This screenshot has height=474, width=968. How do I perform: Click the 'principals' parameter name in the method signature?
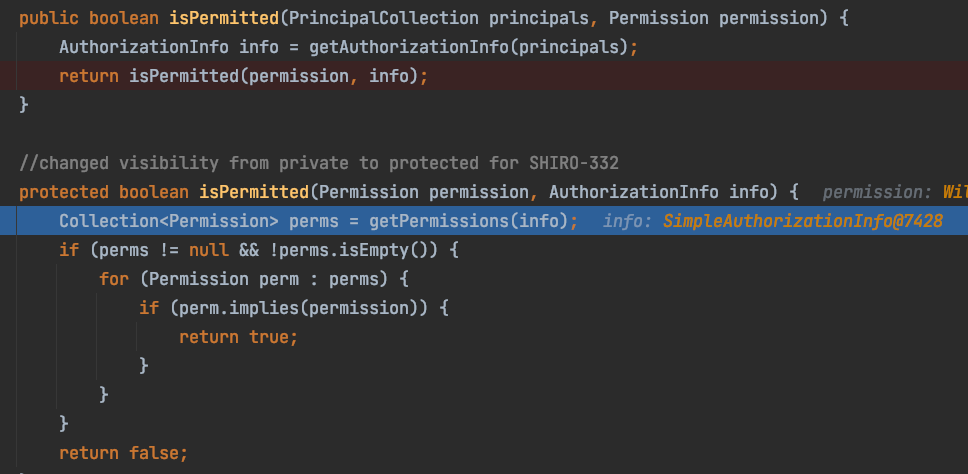(538, 18)
